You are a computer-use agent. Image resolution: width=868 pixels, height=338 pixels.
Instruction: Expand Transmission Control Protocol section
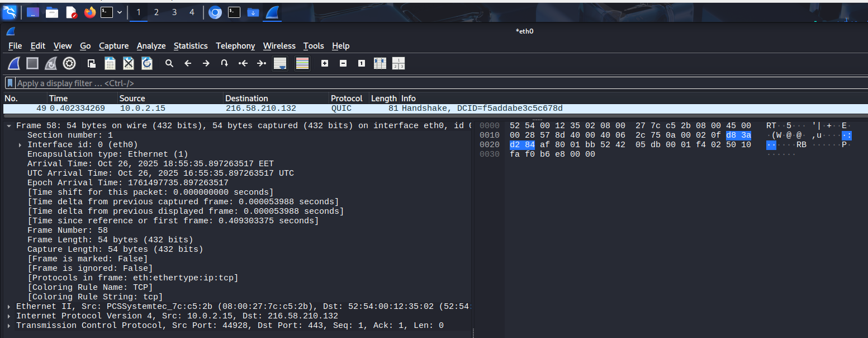click(x=10, y=326)
